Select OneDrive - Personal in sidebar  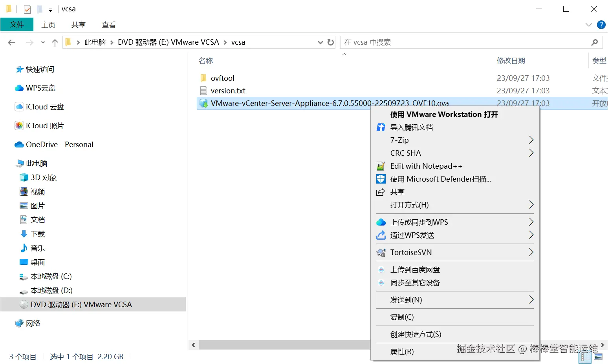54,145
